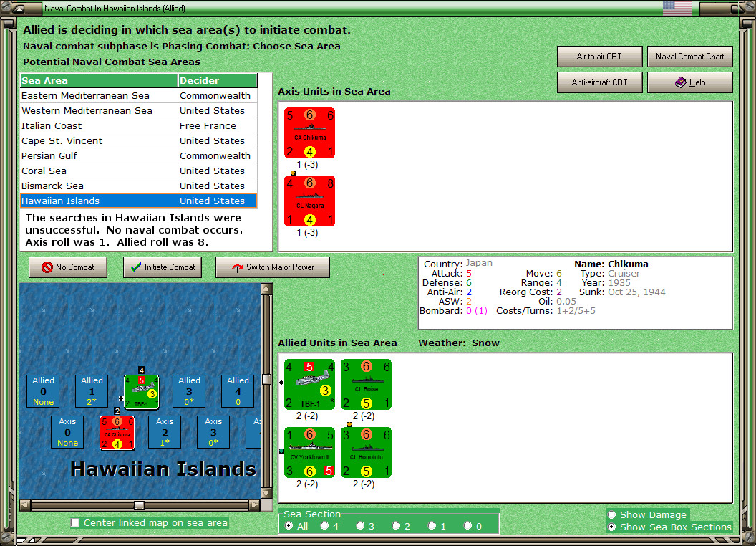Select Cape St. Vincent row
756x546 pixels.
coord(139,140)
